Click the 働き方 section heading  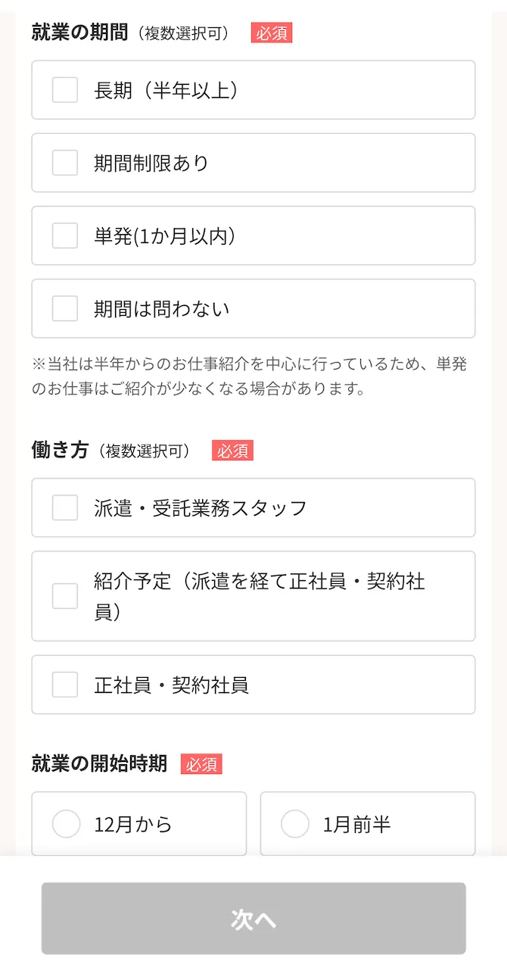(58, 450)
